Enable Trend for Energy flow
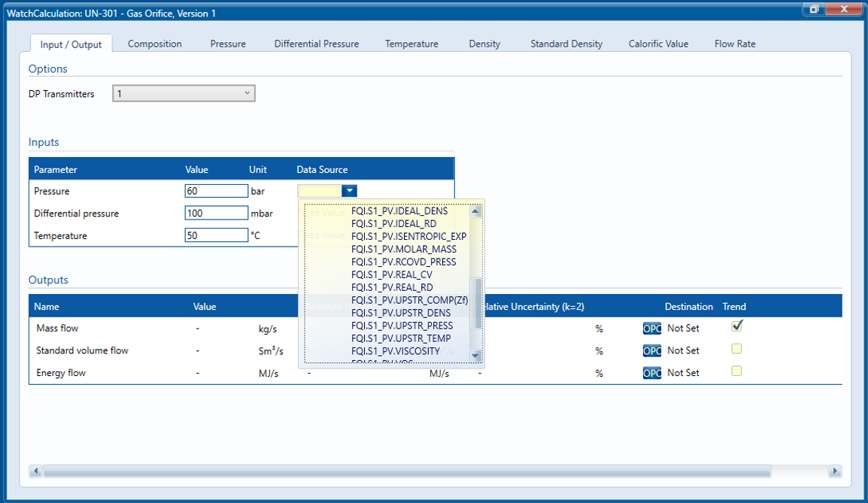Viewport: 868px width, 503px height. pos(736,371)
